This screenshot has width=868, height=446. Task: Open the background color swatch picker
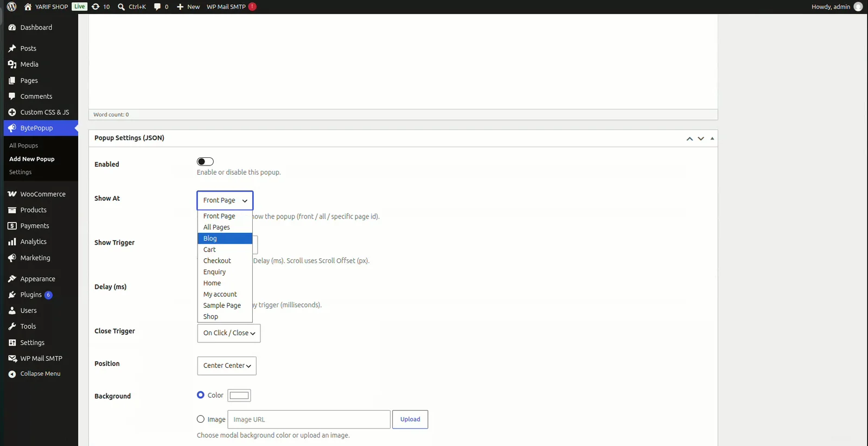click(239, 396)
